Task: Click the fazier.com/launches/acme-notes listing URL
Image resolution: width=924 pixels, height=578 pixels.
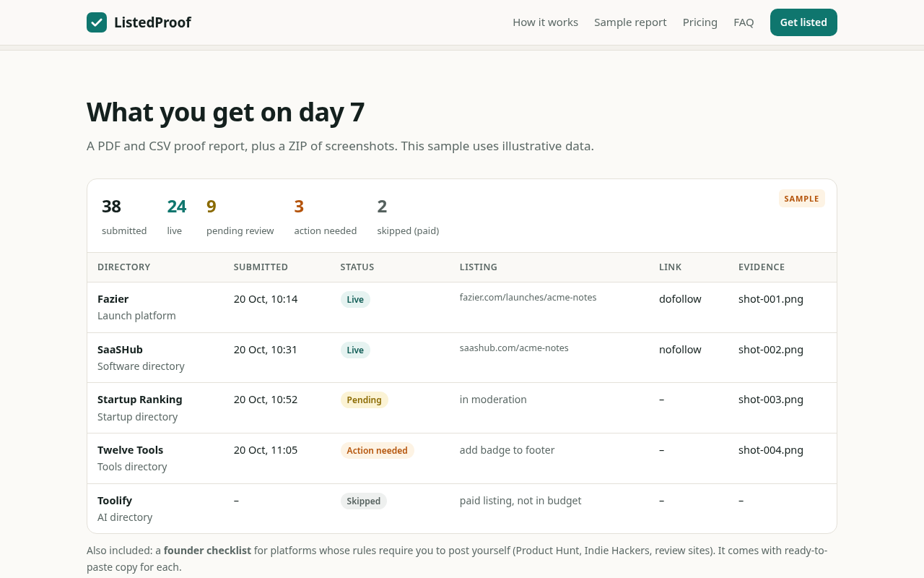Action: coord(528,298)
